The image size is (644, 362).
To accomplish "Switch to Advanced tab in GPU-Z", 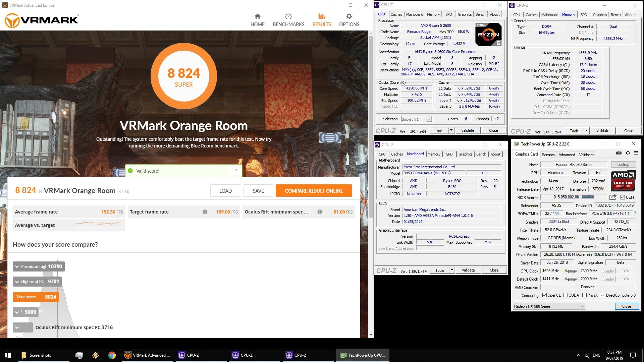I will coord(567,155).
